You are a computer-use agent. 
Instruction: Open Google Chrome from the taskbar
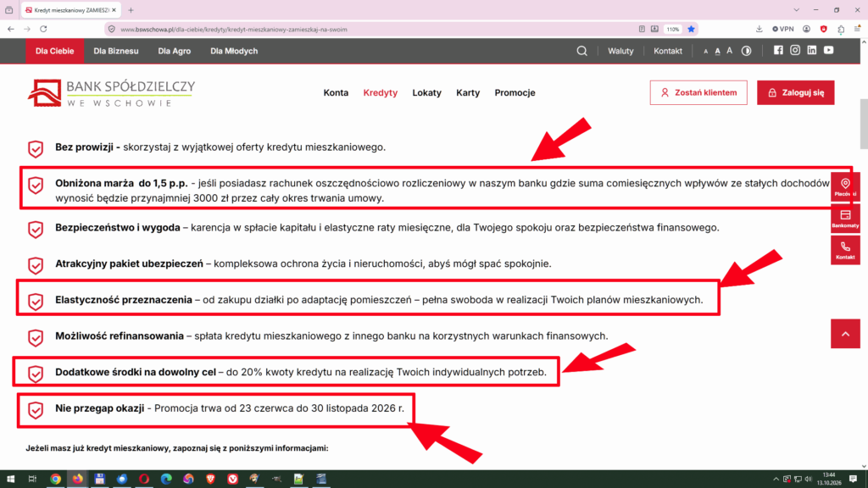tap(55, 479)
